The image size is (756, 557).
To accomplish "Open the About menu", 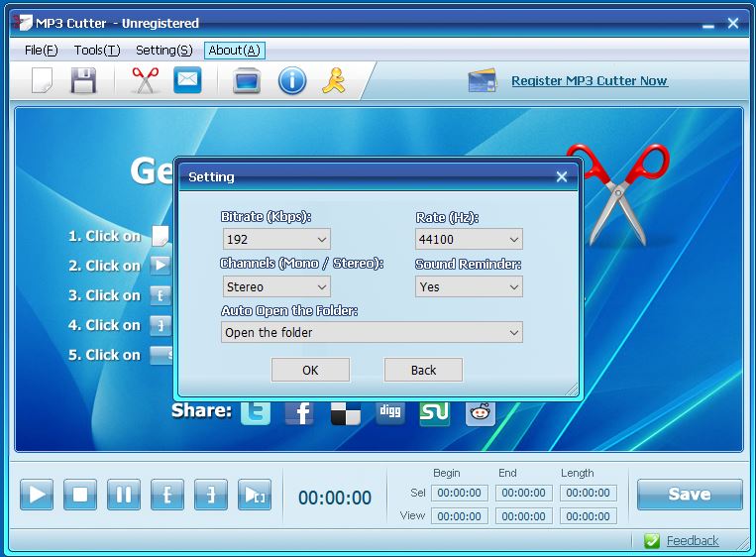I will point(234,51).
